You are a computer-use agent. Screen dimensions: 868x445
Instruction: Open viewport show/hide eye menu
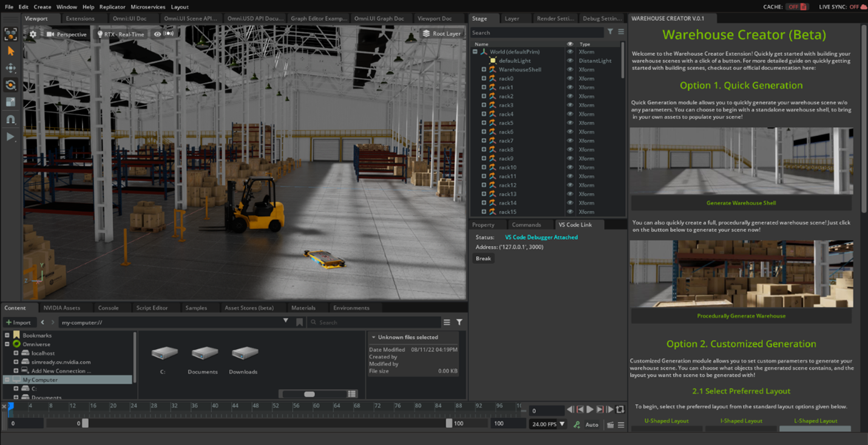pos(157,34)
